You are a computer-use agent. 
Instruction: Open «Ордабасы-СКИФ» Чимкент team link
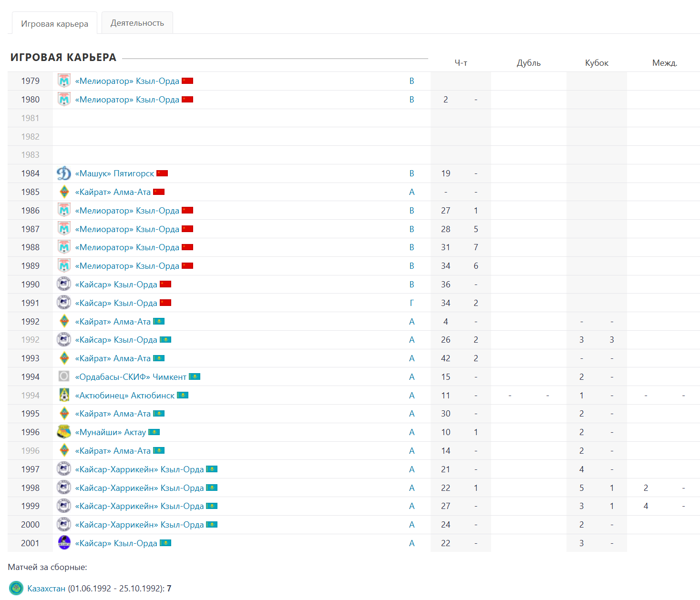click(x=131, y=377)
